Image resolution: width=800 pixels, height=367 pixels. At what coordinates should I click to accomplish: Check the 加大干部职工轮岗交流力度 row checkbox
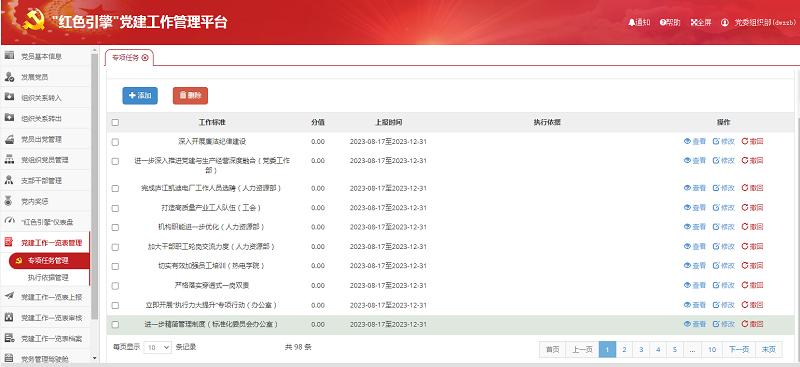115,247
